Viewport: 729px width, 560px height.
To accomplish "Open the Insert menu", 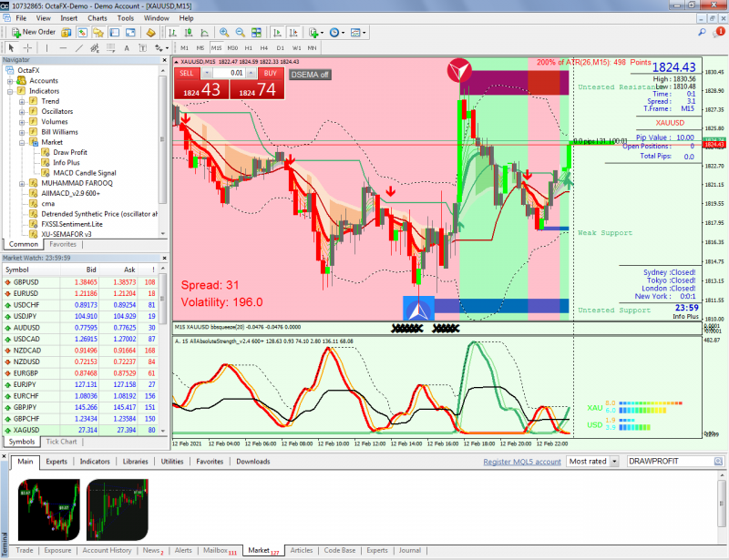I will 69,18.
